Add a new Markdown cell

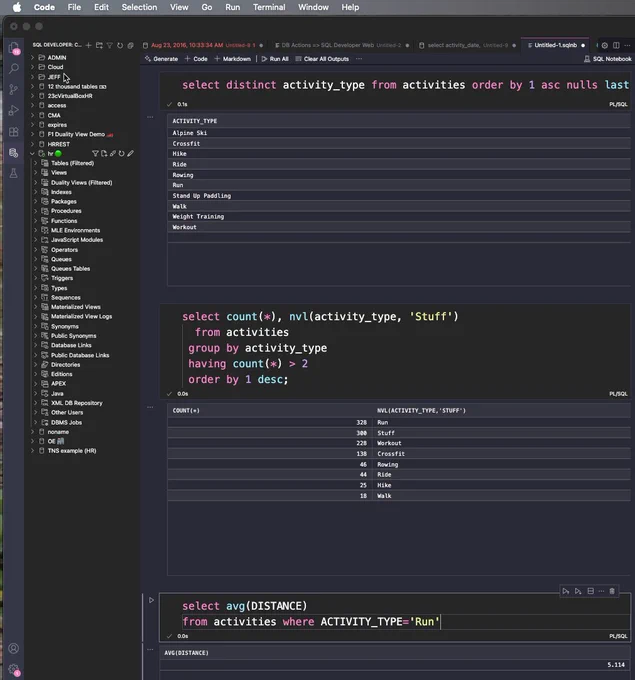click(232, 59)
